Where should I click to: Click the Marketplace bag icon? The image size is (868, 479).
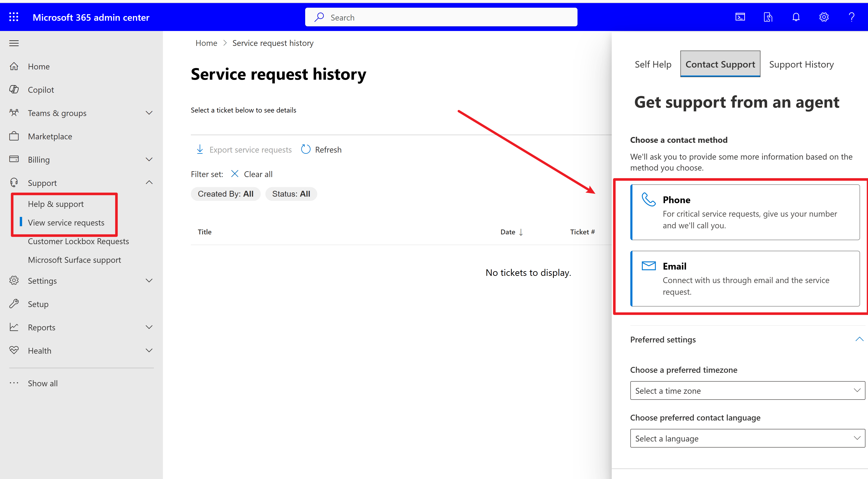coord(14,136)
